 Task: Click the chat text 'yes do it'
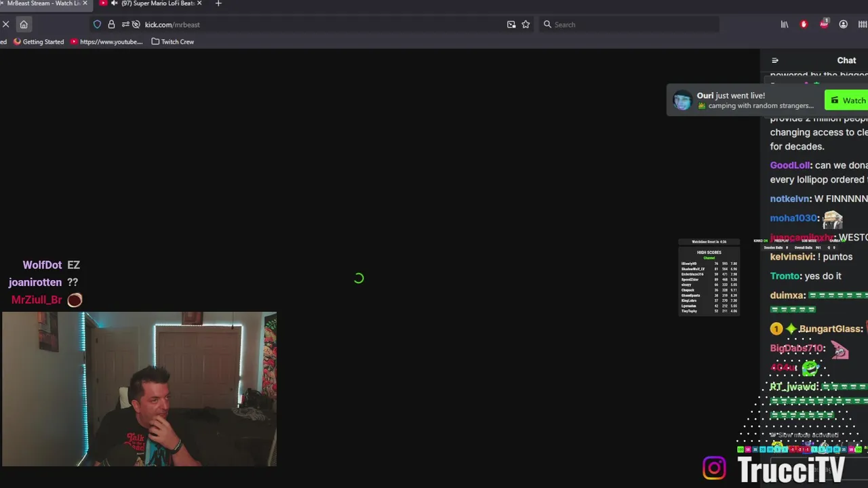[x=823, y=276]
